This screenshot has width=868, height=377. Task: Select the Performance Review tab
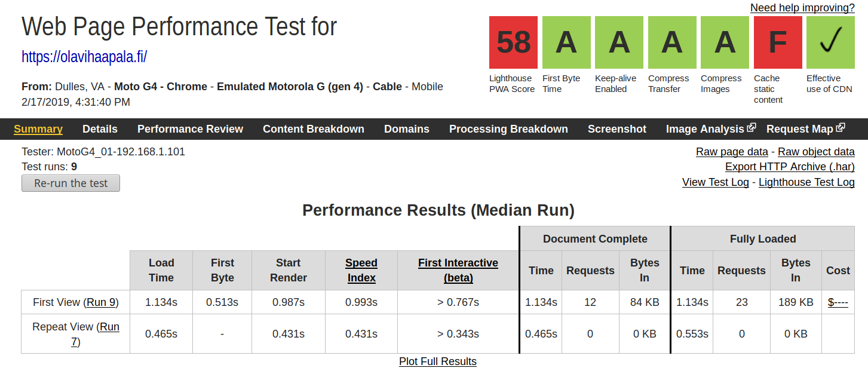190,129
